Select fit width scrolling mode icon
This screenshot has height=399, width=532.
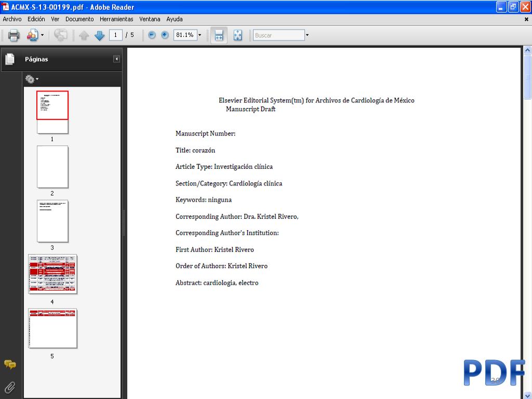[x=219, y=35]
